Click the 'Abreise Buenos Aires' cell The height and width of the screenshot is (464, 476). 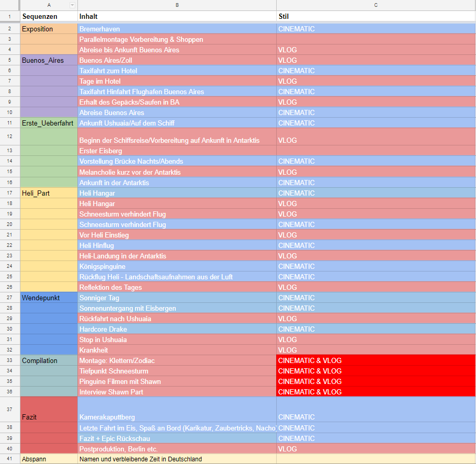[177, 112]
